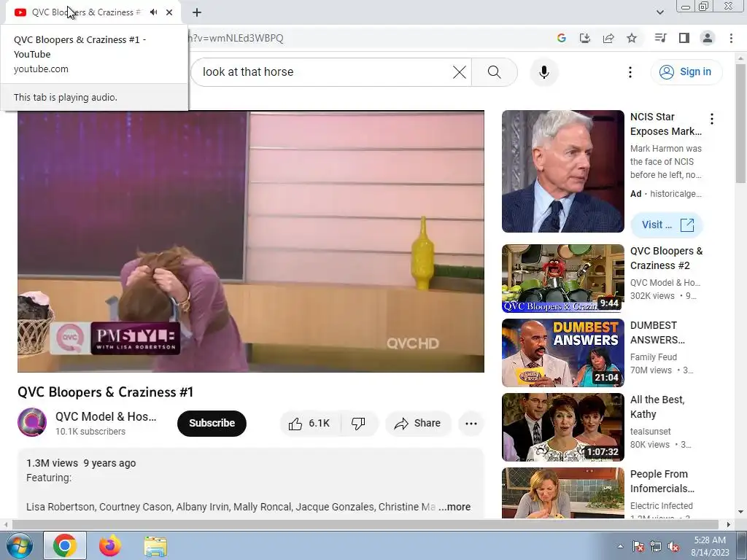Click the scroll down arrow
Image resolution: width=747 pixels, height=560 pixels.
coord(740,513)
